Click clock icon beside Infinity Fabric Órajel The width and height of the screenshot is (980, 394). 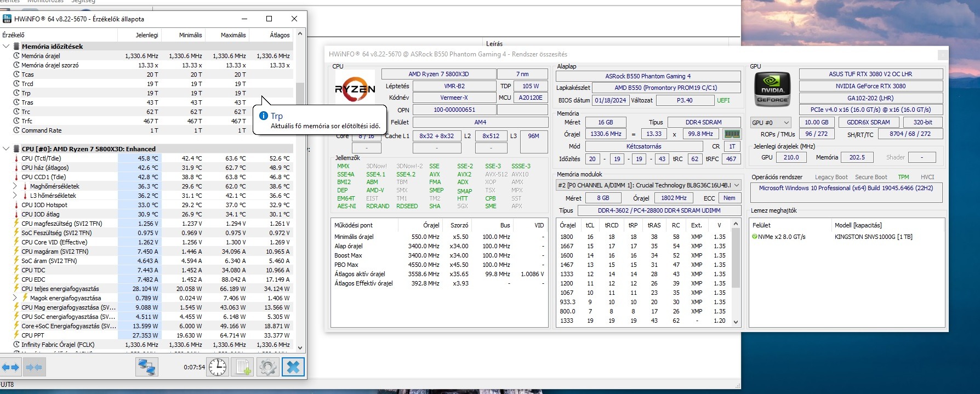point(16,345)
